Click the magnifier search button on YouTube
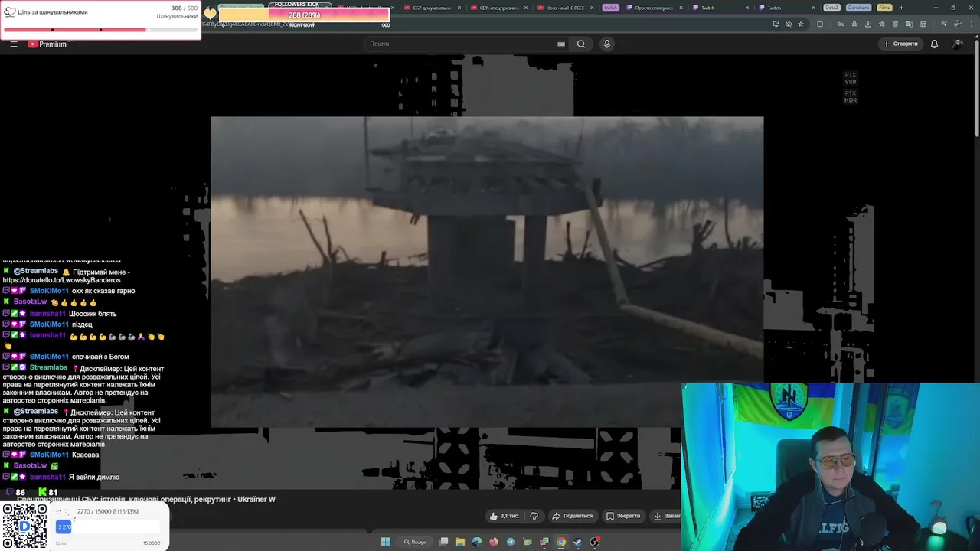 pos(581,44)
